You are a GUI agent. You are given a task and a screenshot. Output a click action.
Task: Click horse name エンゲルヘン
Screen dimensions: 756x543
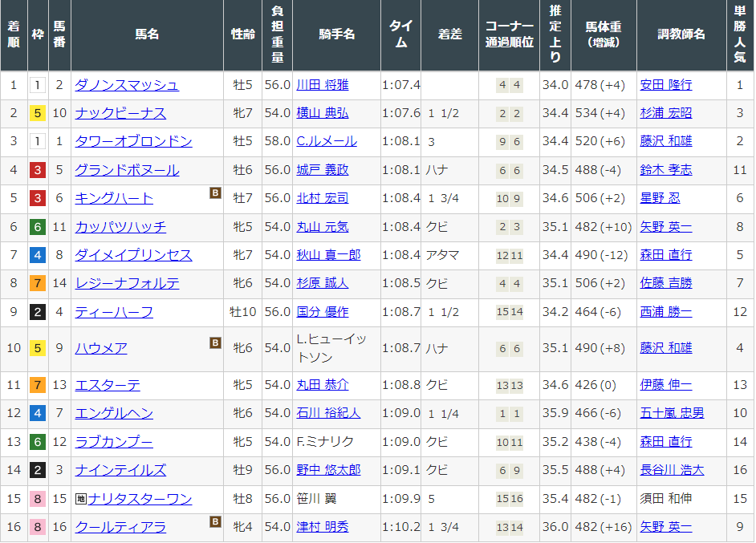point(114,413)
